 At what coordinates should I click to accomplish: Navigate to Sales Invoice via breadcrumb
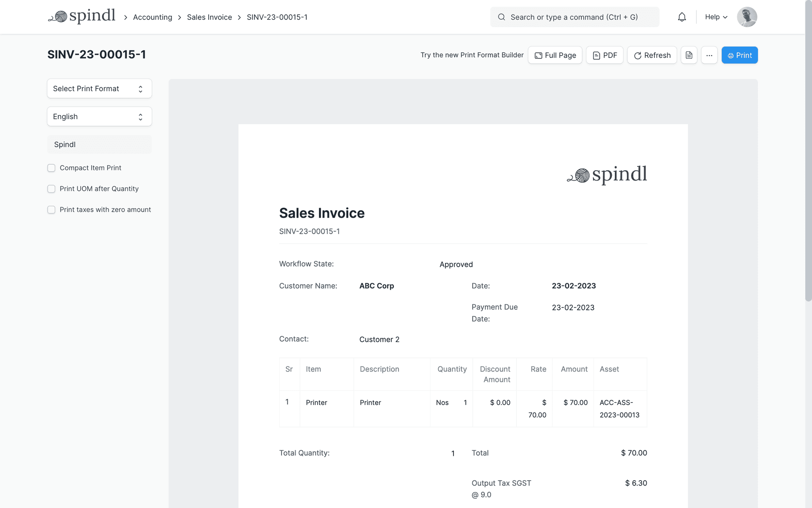[x=209, y=17]
